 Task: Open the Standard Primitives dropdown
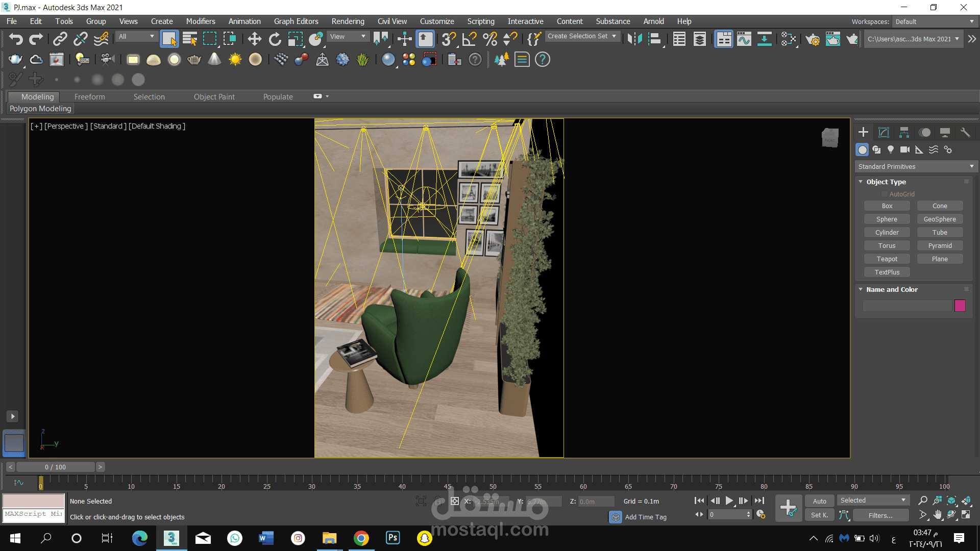916,167
